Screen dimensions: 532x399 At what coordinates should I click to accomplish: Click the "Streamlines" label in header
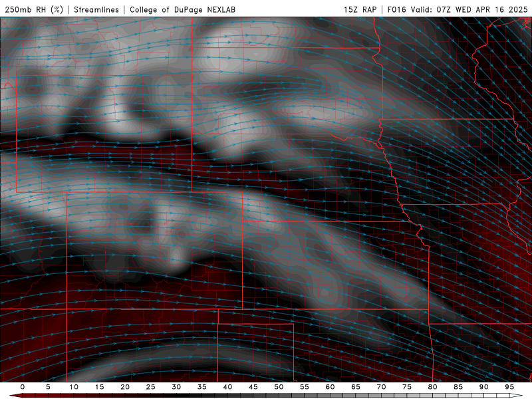click(96, 9)
